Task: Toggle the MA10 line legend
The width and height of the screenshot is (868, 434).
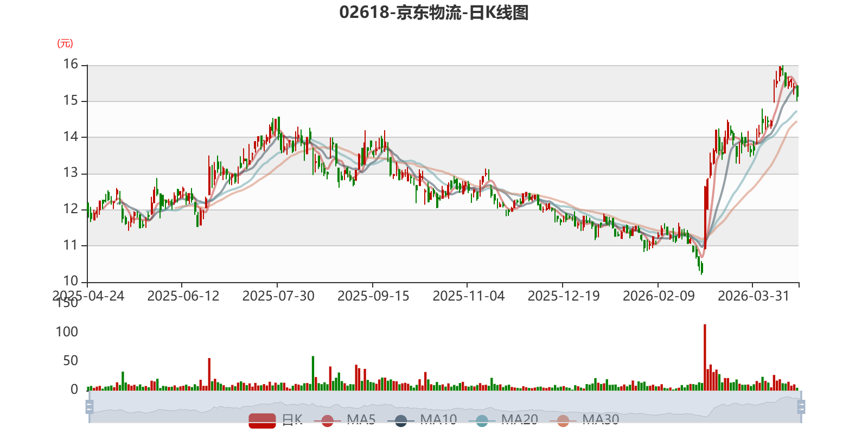Action: (x=422, y=420)
